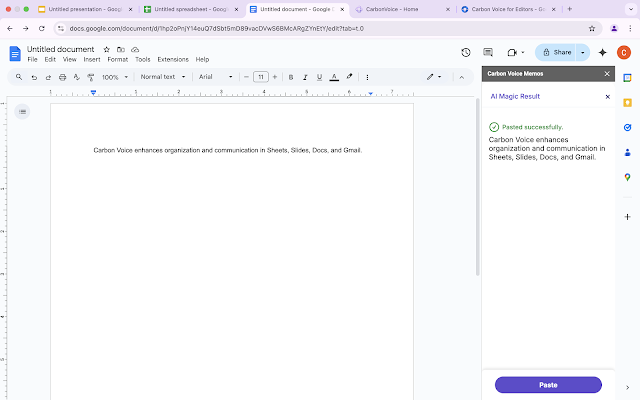Get add-ons plus icon
Screen dimensions: 640x400
coord(627,217)
